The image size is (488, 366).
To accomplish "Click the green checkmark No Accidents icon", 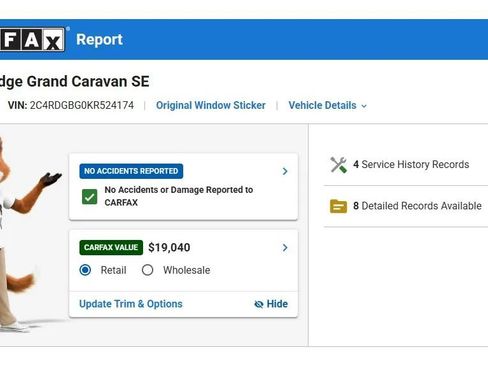I will point(90,197).
